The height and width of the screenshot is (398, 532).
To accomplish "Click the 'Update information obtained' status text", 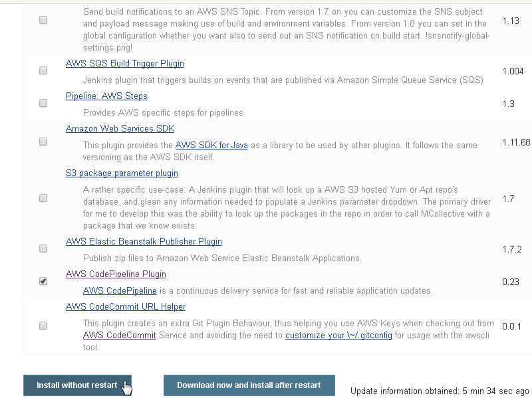I will (x=440, y=391).
